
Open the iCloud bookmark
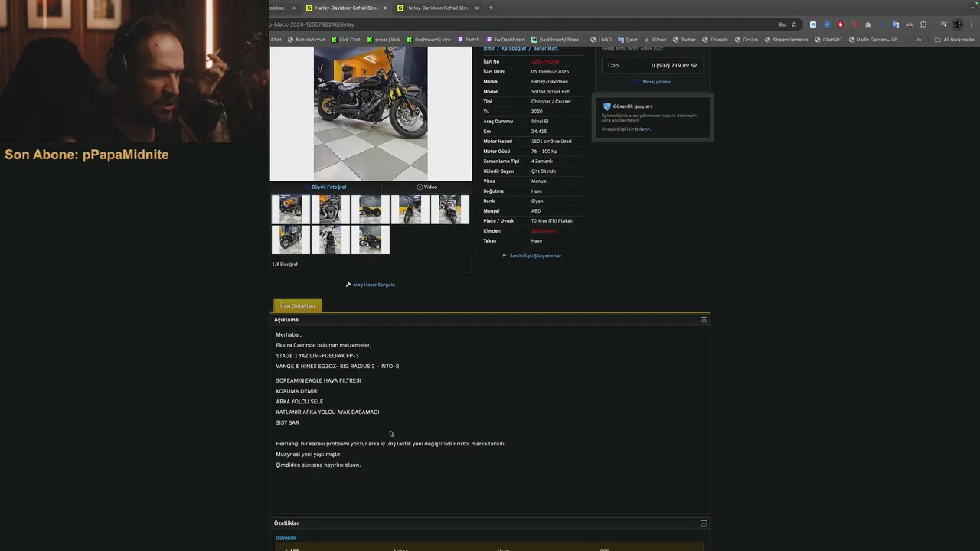[655, 40]
